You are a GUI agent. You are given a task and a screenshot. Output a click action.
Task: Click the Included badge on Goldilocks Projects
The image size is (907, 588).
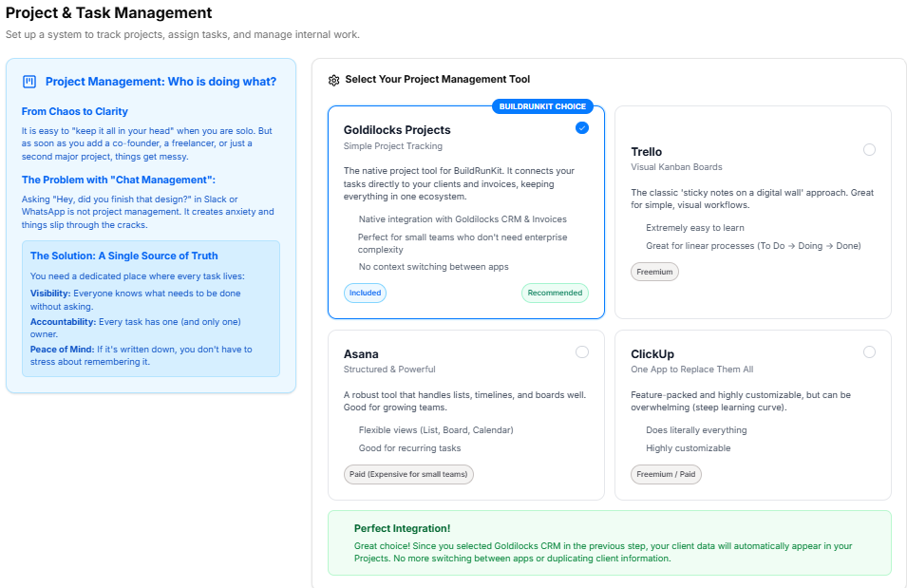[365, 293]
